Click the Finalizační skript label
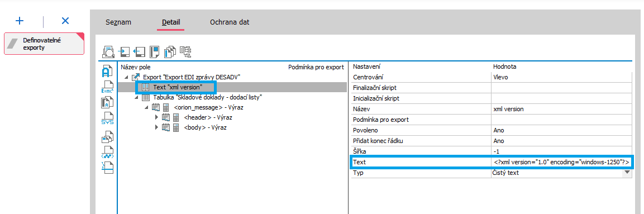The image size is (644, 214). point(375,88)
